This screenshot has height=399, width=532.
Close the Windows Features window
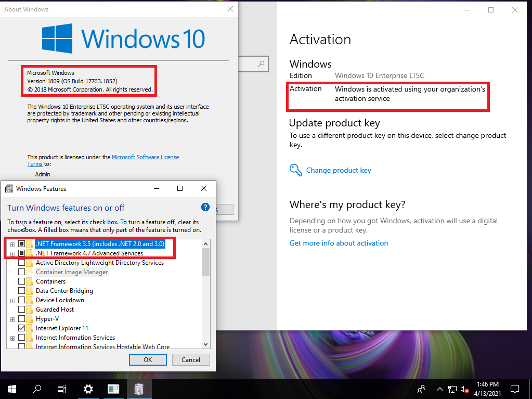(203, 188)
